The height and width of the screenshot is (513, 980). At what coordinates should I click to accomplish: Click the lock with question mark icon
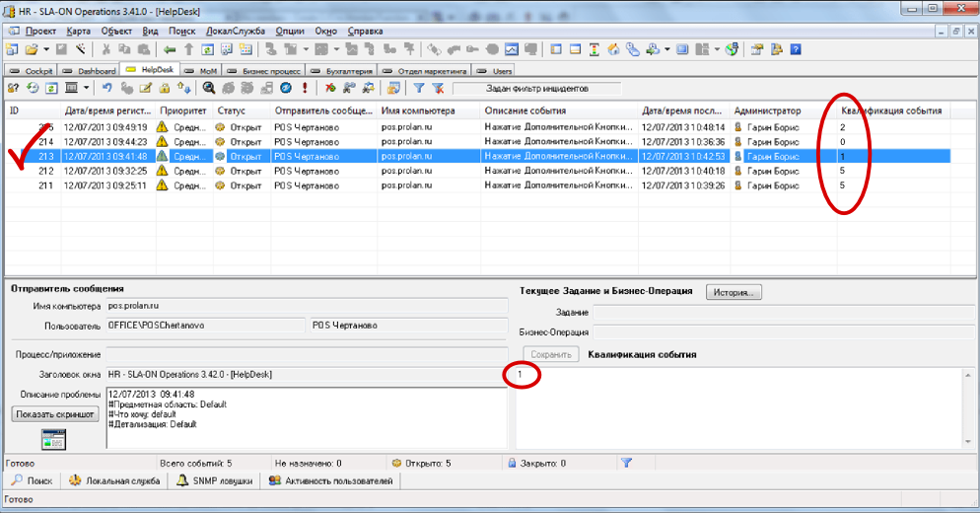(x=13, y=88)
